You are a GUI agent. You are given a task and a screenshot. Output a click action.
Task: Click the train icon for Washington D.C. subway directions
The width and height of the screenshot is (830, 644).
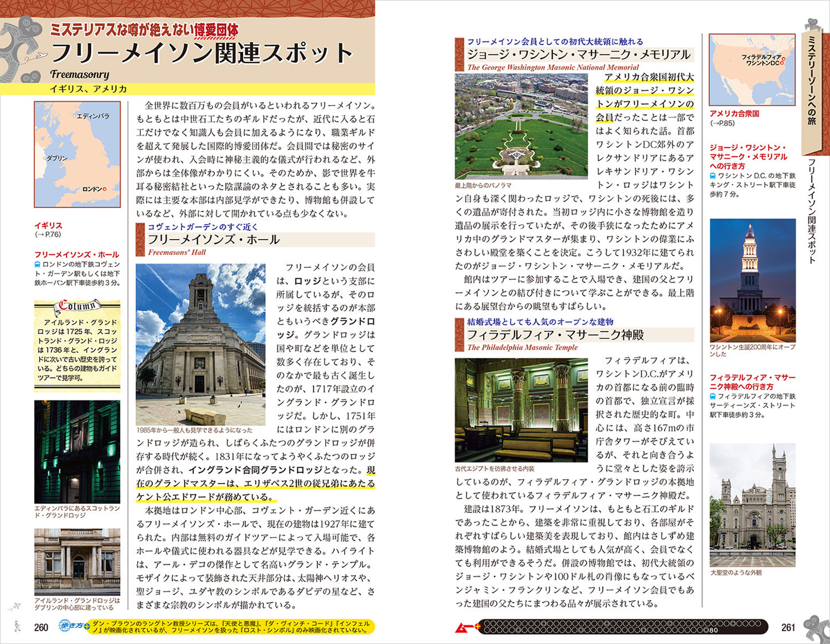point(713,176)
